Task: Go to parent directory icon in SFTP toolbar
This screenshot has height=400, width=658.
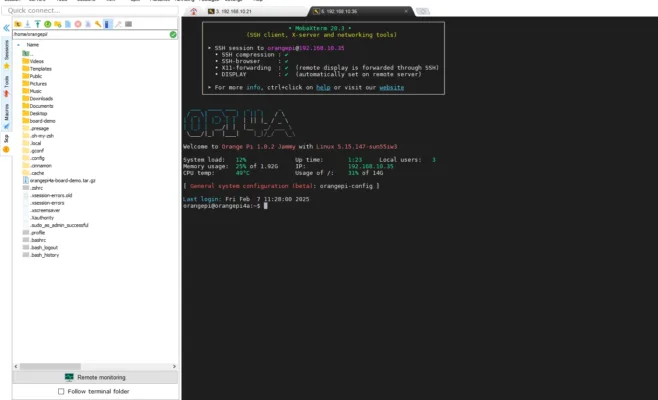Action: pyautogui.click(x=18, y=24)
